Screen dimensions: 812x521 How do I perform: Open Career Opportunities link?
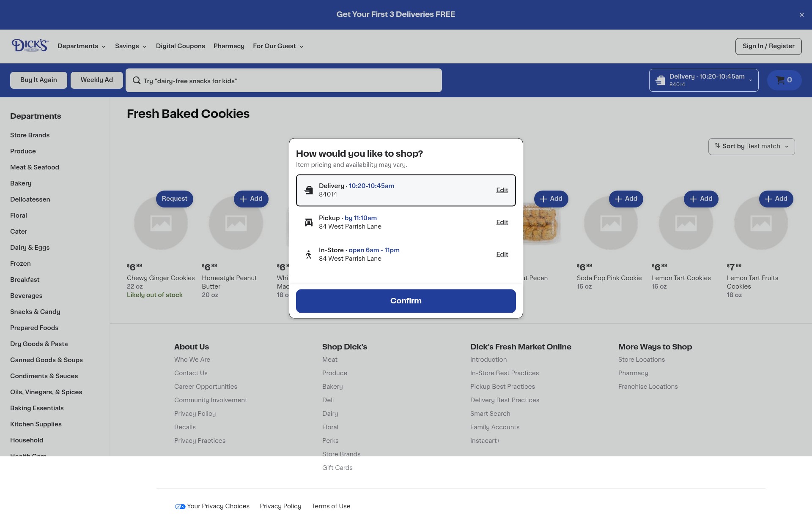(206, 387)
